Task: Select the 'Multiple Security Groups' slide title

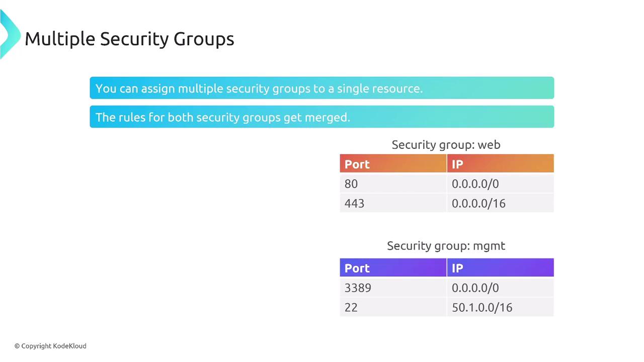Action: click(x=129, y=39)
